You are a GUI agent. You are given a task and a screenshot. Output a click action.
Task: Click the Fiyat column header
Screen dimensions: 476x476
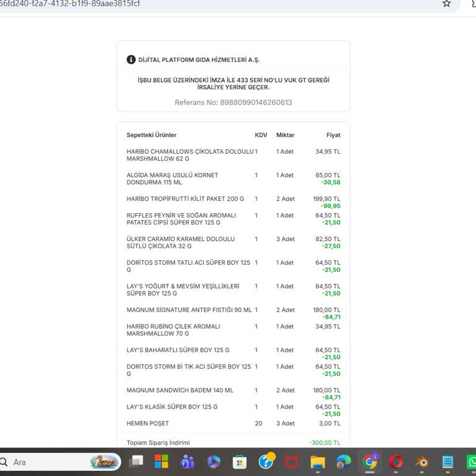tap(333, 134)
